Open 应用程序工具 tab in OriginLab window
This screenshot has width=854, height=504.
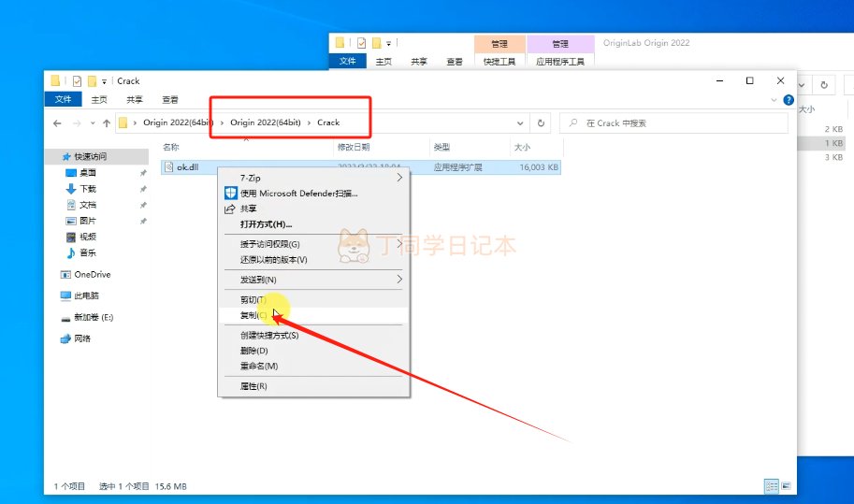coord(560,62)
